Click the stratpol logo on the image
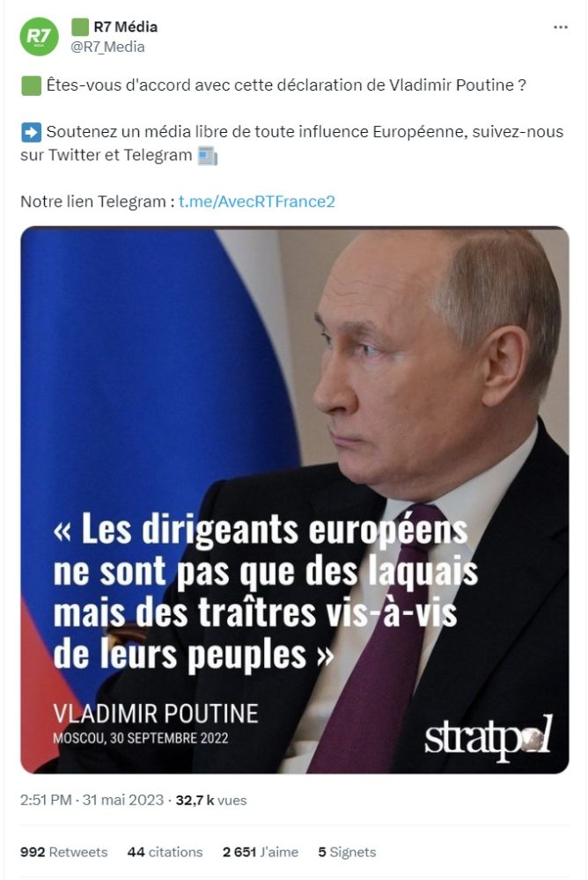Viewport: 588px width, 880px height. pos(489,737)
